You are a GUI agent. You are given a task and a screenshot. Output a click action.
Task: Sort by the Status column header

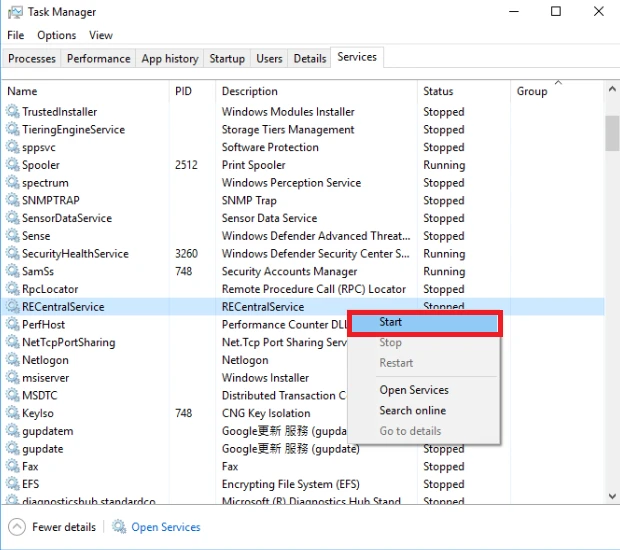pos(464,91)
